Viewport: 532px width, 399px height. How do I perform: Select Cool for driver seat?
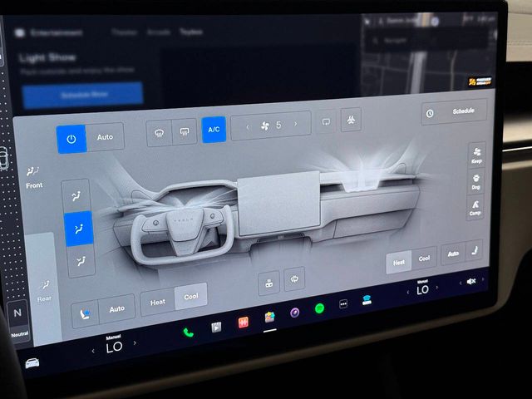[191, 296]
